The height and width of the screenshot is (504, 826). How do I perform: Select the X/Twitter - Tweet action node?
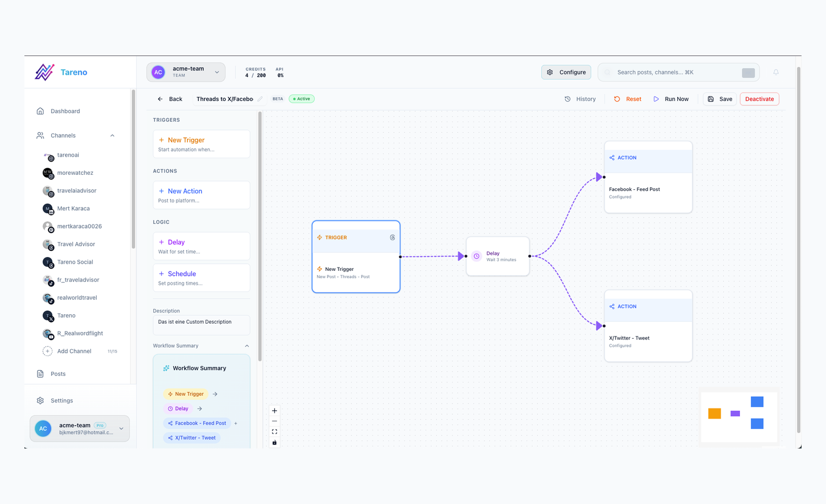click(x=648, y=326)
